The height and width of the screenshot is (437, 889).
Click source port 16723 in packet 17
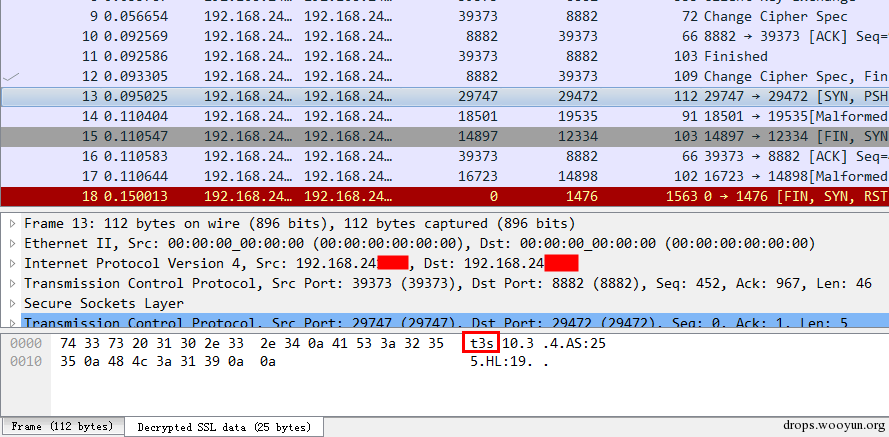[477, 176]
